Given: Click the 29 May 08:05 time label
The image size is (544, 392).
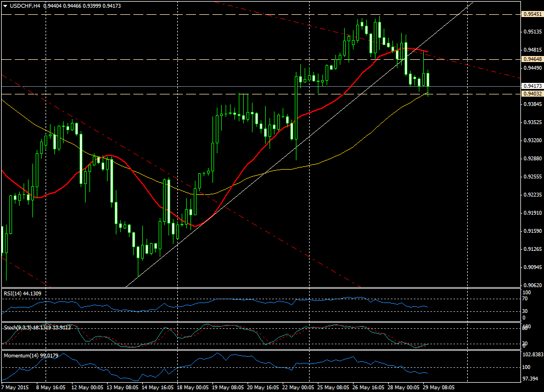Looking at the screenshot, I should pyautogui.click(x=439, y=387).
